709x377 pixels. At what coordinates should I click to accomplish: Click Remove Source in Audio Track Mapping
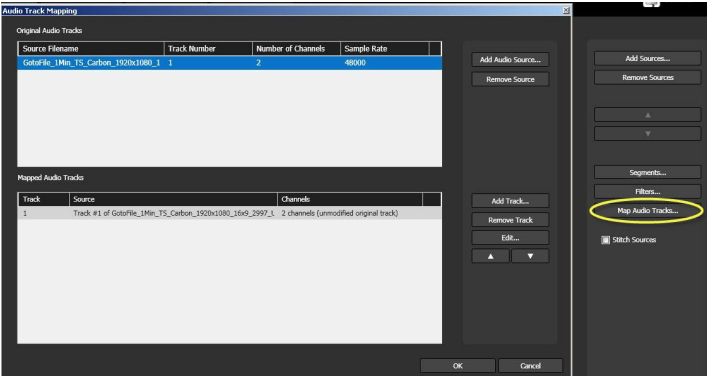[510, 80]
